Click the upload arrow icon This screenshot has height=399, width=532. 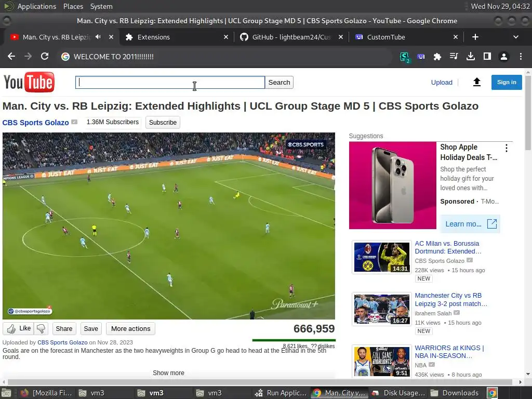[477, 82]
